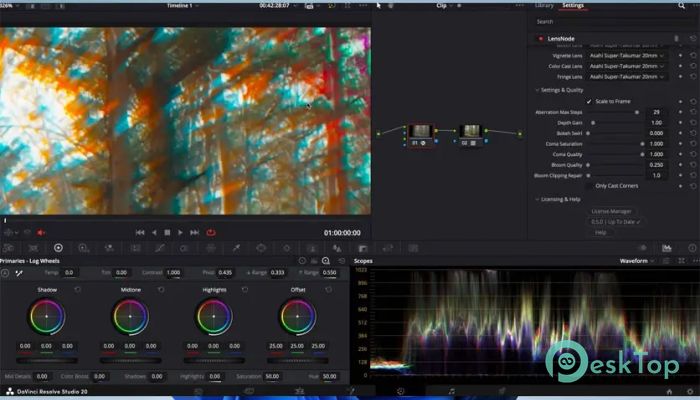
Task: Open the Blur palette
Action: click(x=337, y=248)
